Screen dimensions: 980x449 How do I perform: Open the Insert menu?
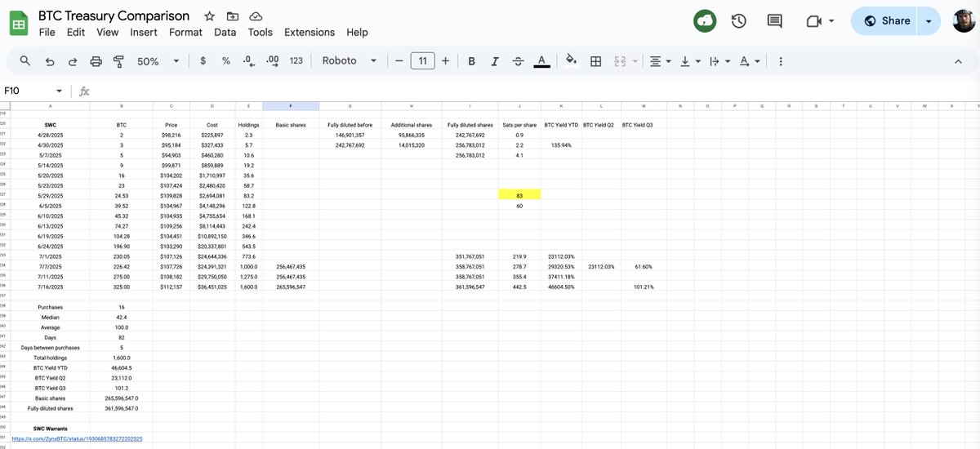click(x=144, y=32)
